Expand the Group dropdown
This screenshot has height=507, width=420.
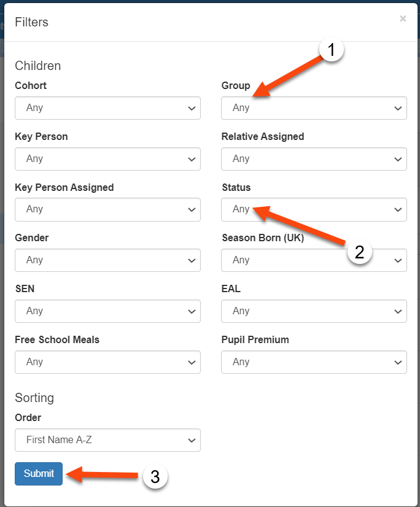(314, 108)
